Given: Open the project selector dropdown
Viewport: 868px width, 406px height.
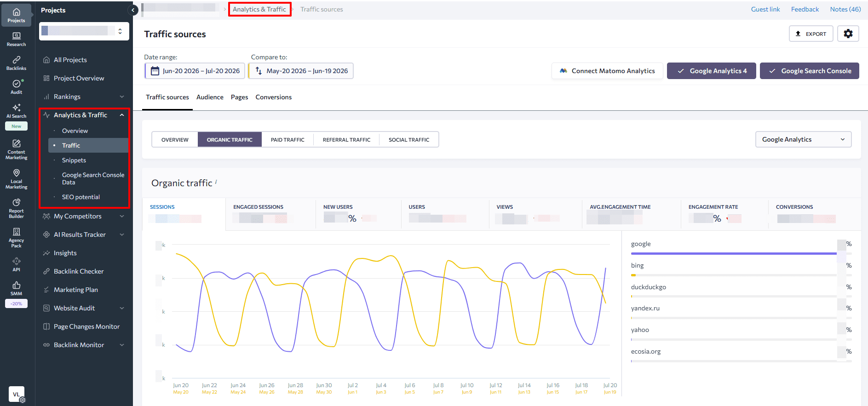Looking at the screenshot, I should click(x=84, y=31).
